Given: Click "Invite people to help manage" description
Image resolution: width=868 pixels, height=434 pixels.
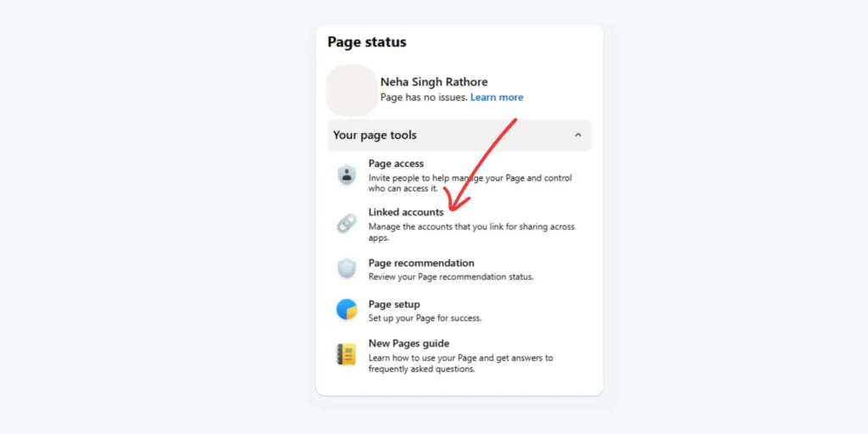Looking at the screenshot, I should (x=470, y=183).
